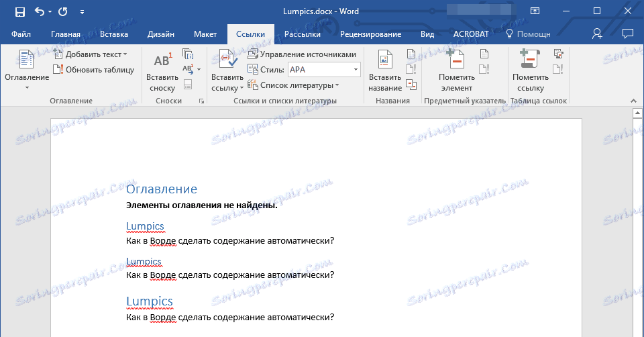Screen dimensions: 644x337
Task: Switch to the Вставка tab
Action: coord(114,34)
